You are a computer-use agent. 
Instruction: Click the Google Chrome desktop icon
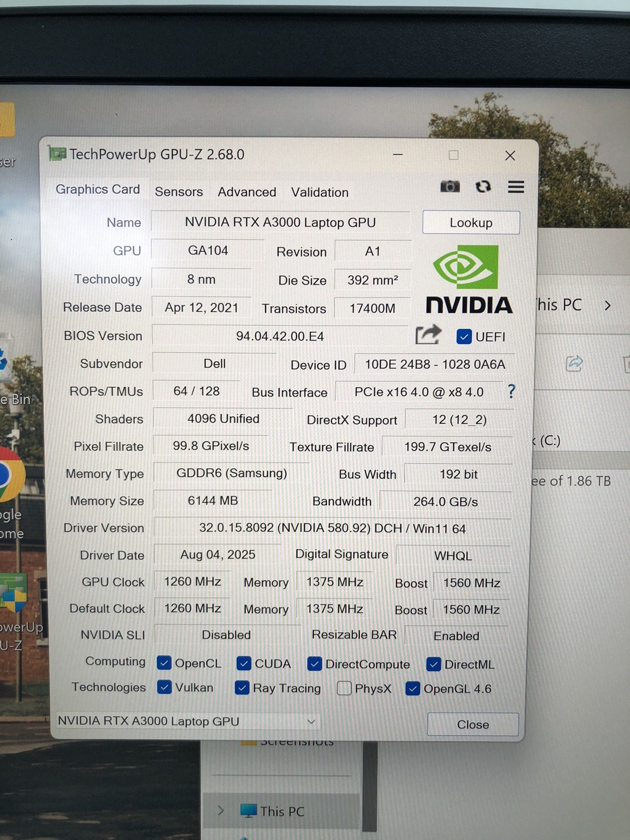point(10,474)
